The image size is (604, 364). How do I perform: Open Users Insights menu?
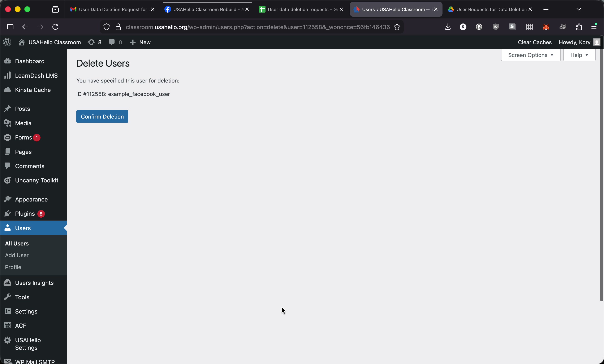(34, 283)
